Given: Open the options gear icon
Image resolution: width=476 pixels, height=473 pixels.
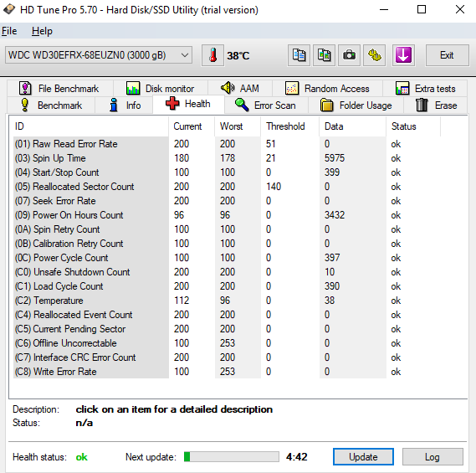Looking at the screenshot, I should [x=375, y=55].
